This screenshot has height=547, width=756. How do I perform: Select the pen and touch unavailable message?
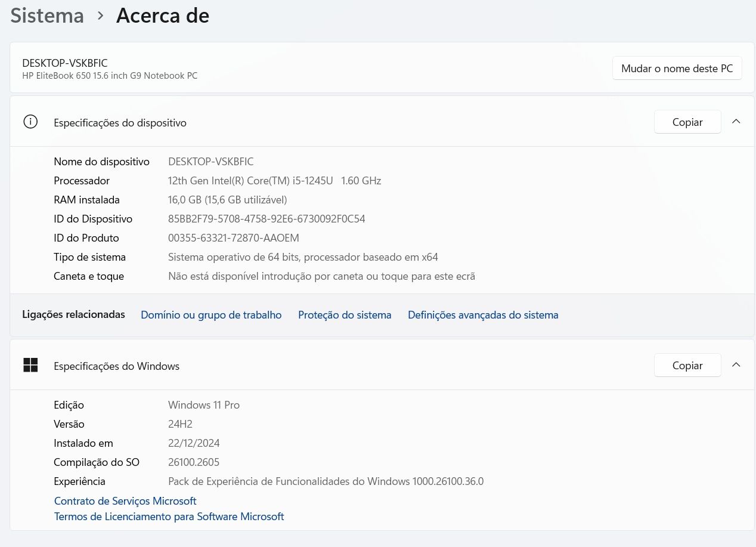[321, 276]
